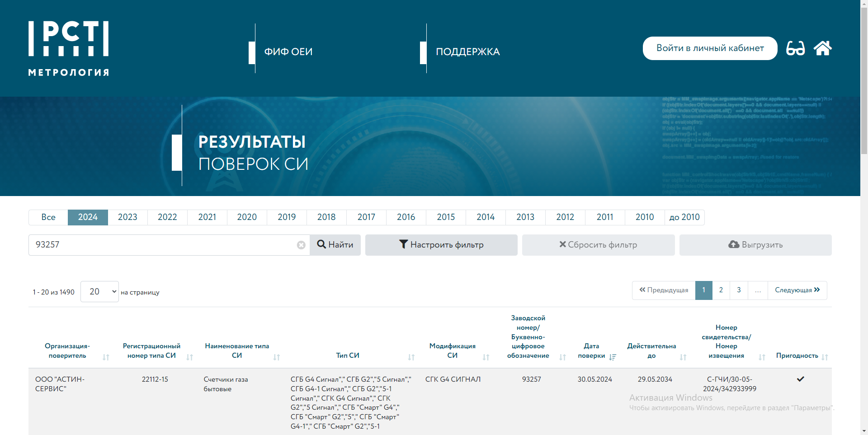Clear the search field with X icon
Image resolution: width=868 pixels, height=435 pixels.
(x=301, y=245)
